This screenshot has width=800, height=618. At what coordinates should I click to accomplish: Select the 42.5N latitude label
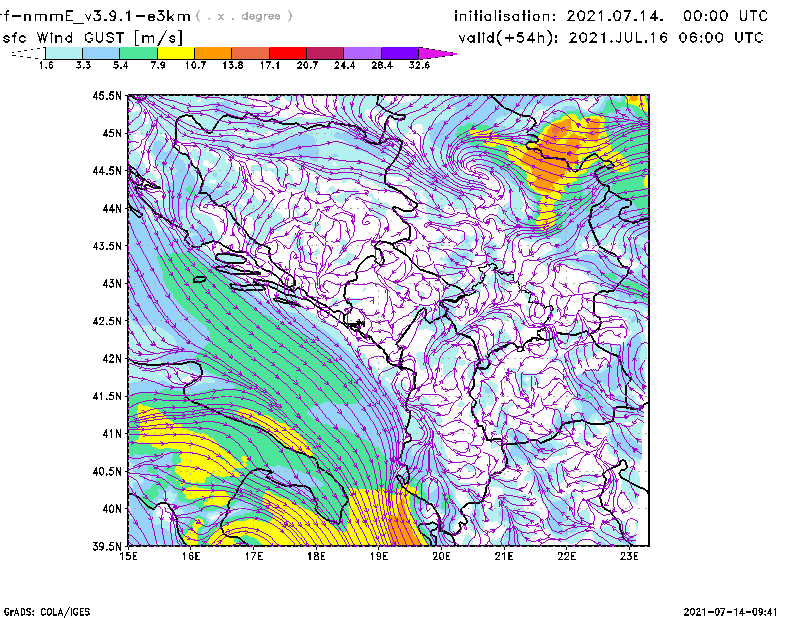(x=107, y=321)
